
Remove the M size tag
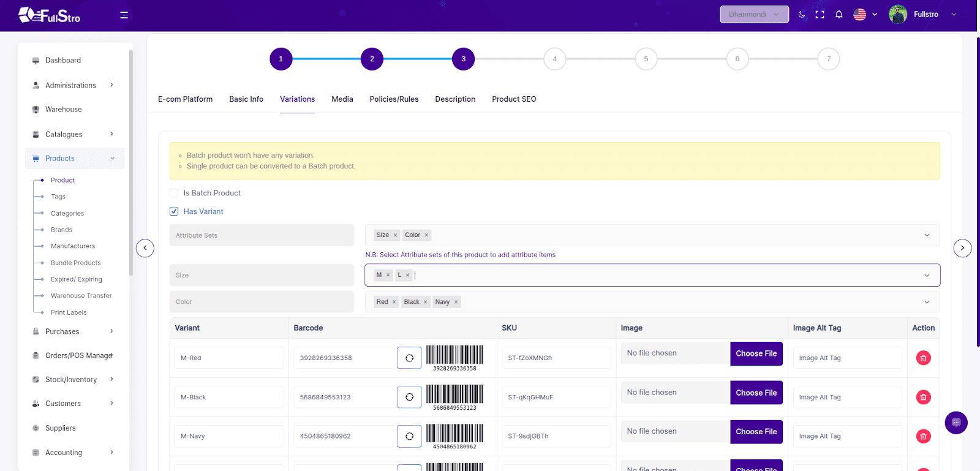(388, 275)
